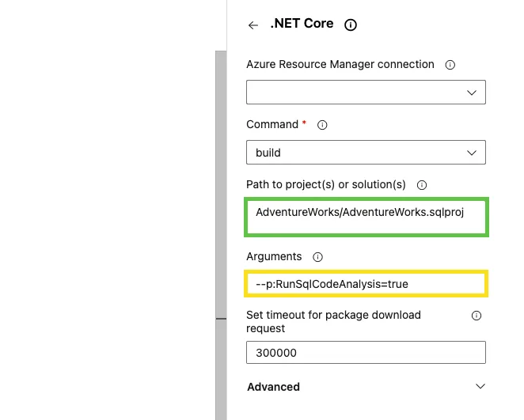The height and width of the screenshot is (420, 524).
Task: Show info for Azure Resource Manager connection
Action: [x=450, y=65]
